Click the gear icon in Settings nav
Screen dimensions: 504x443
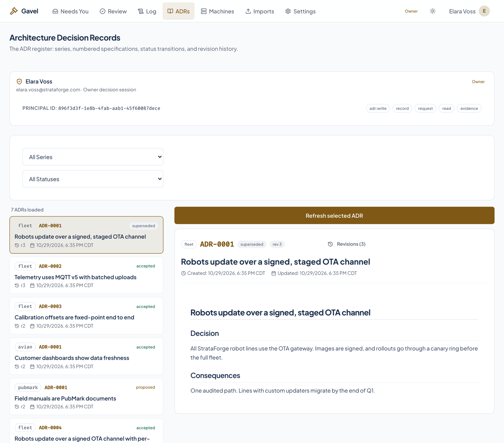[288, 11]
